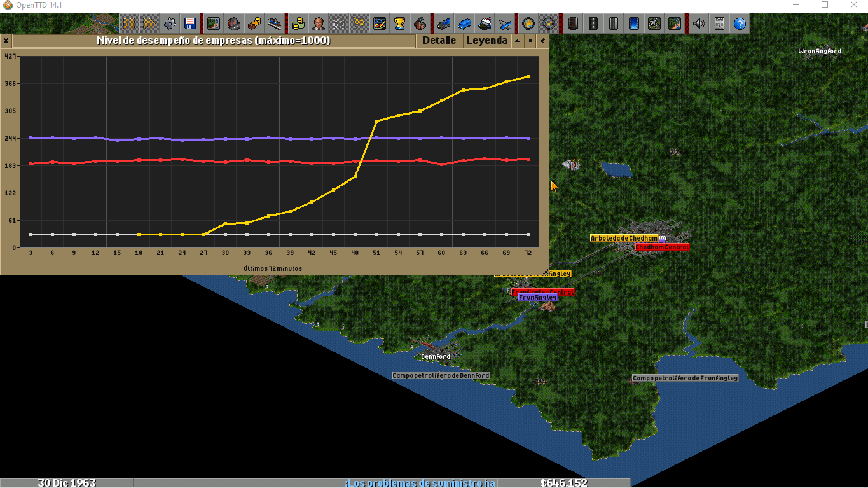Open railway construction tool
Screen dimensions: 868x488
click(572, 24)
